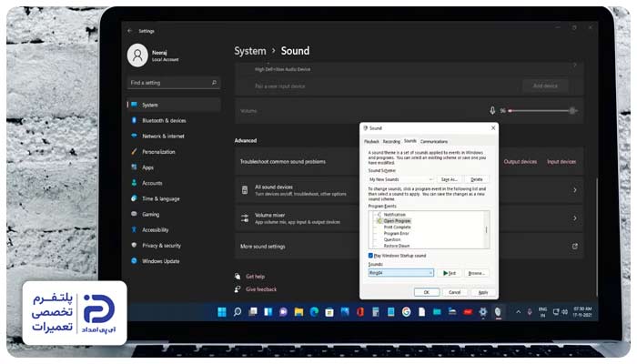This screenshot has width=637, height=364.
Task: Open the Windows Start menu
Action: 222,312
